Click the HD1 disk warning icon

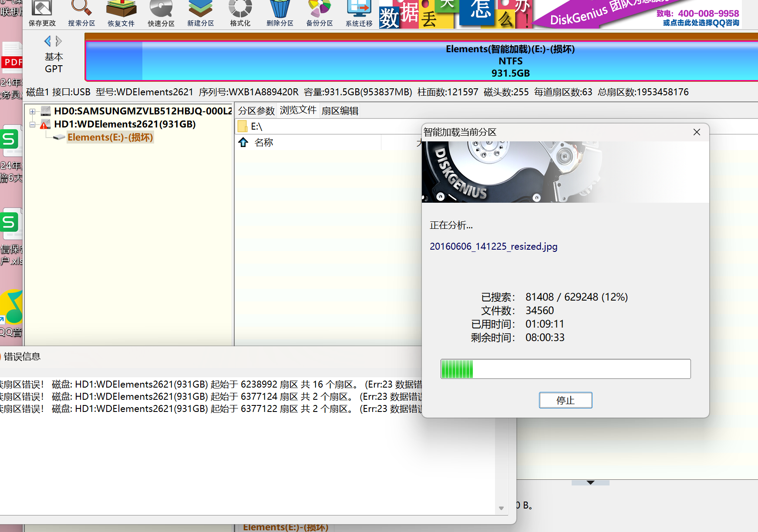click(45, 124)
